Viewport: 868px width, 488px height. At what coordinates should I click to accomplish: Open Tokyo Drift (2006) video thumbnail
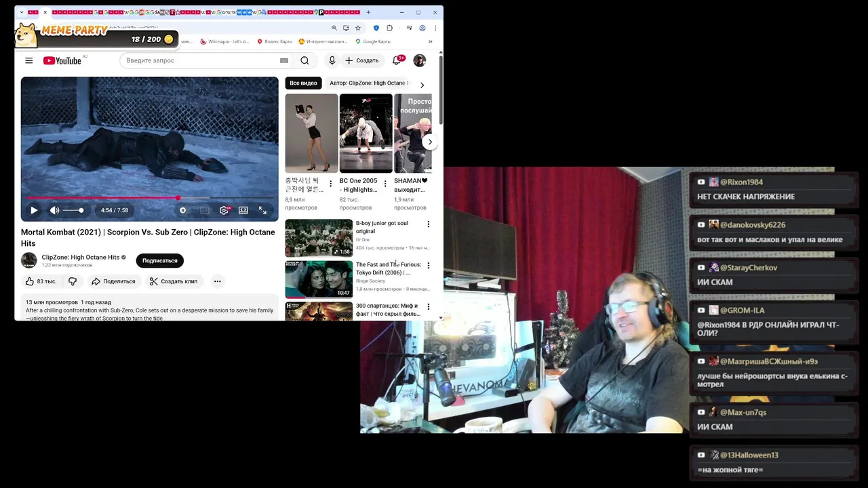point(319,279)
